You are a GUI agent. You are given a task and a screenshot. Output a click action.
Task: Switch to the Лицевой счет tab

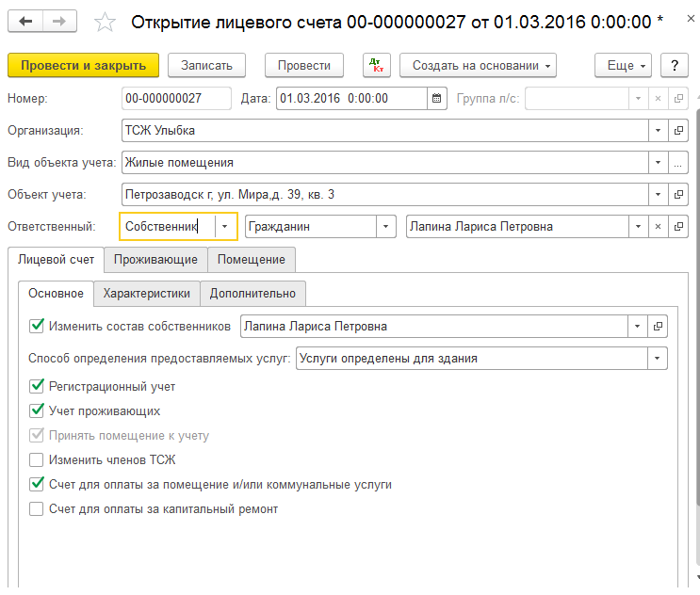tap(56, 260)
